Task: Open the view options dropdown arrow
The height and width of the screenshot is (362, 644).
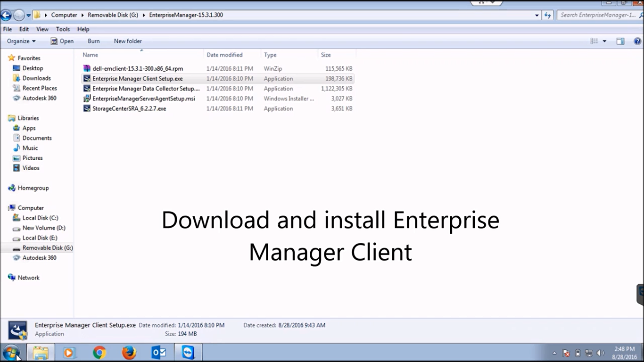Action: point(605,41)
